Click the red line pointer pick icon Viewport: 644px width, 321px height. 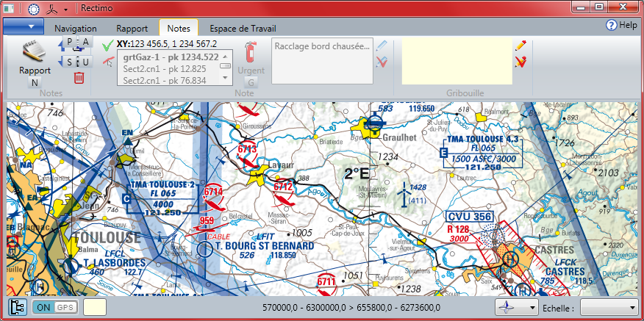pos(108,62)
